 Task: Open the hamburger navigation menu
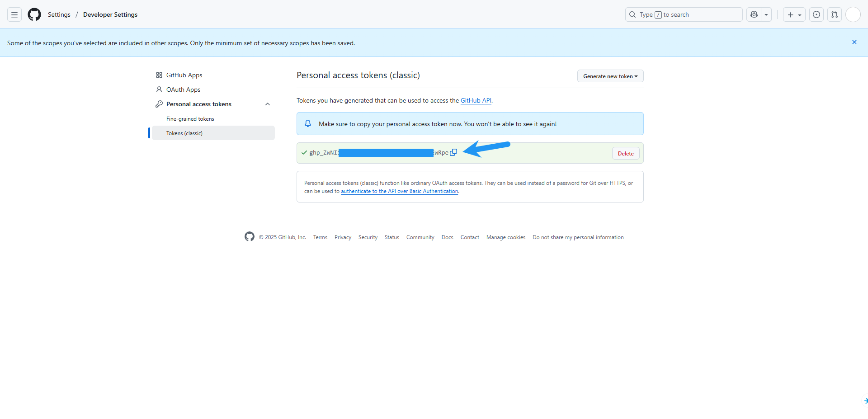tap(14, 14)
